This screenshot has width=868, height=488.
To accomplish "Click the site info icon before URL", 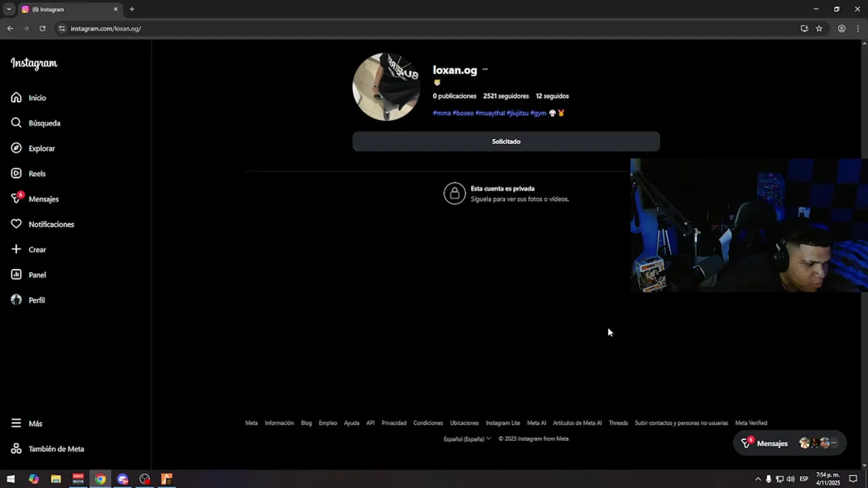I will tap(62, 28).
